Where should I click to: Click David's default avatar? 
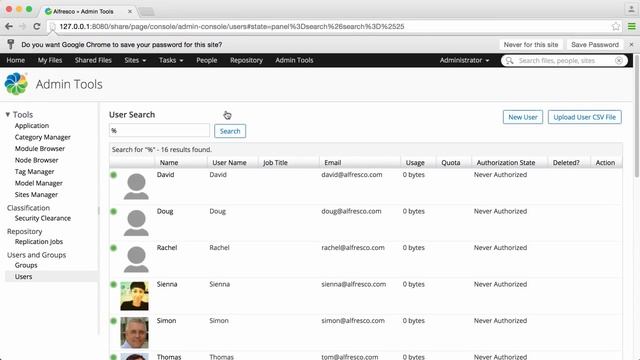pos(136,187)
